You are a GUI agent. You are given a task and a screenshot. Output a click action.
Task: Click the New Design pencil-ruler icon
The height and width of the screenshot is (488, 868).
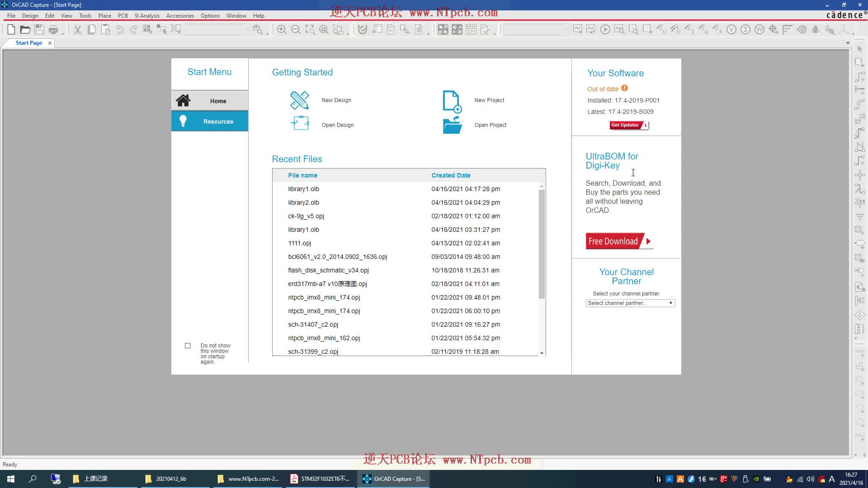pyautogui.click(x=299, y=100)
